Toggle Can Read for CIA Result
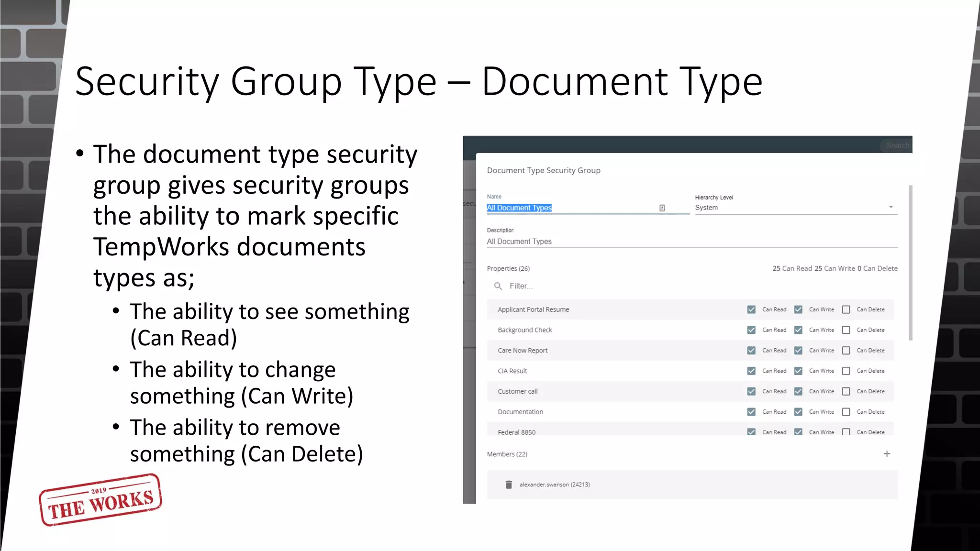The image size is (980, 551). pyautogui.click(x=751, y=371)
